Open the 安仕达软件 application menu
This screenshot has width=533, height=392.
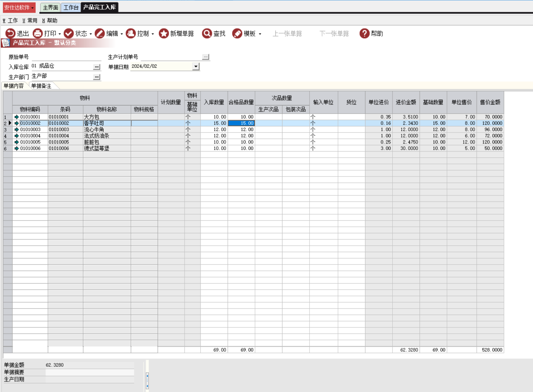19,8
